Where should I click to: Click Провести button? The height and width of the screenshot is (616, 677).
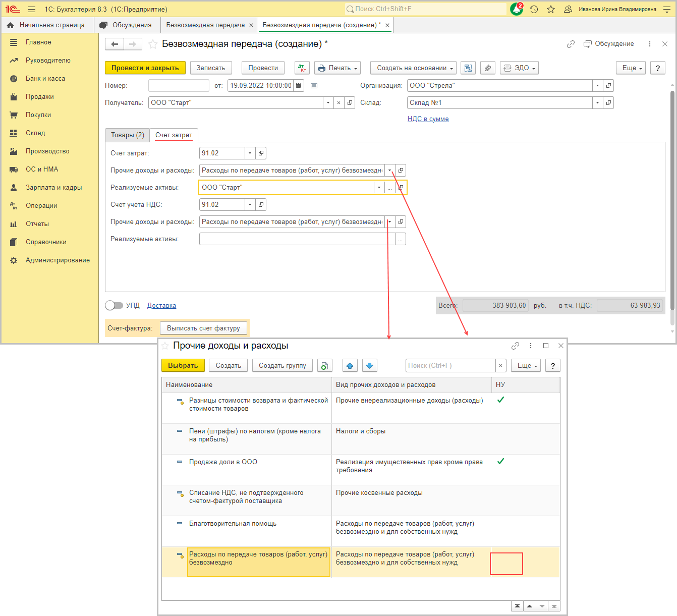[263, 68]
